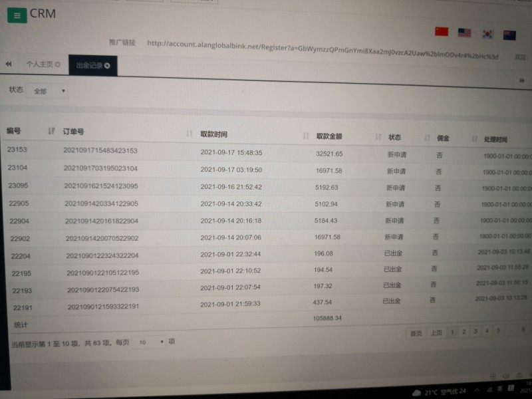Click amount 32521.65
The image size is (532, 399).
(329, 154)
